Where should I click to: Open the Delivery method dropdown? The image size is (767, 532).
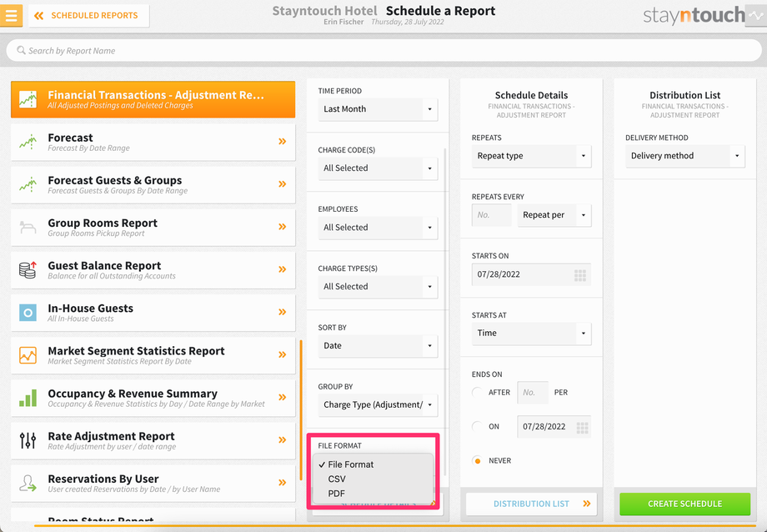point(684,156)
